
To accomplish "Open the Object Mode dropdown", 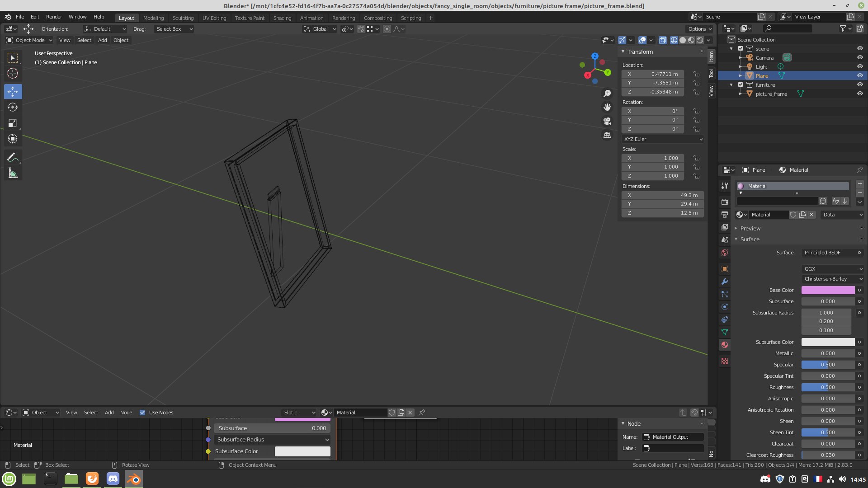I will tap(29, 40).
